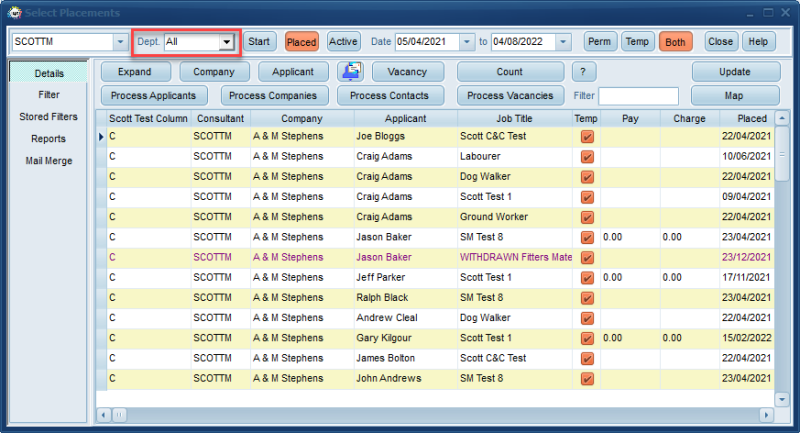Select the Details side tab
This screenshot has width=800, height=433.
tap(48, 73)
